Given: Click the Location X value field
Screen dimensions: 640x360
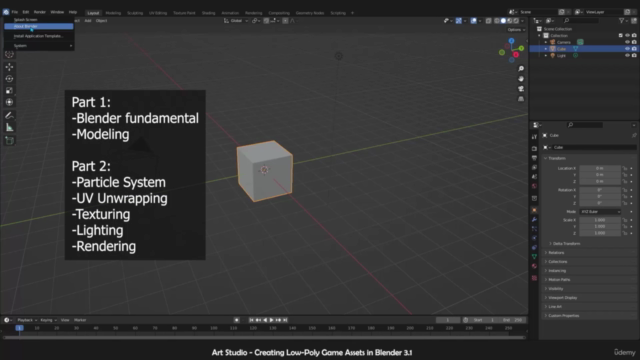Looking at the screenshot, I should (600, 168).
